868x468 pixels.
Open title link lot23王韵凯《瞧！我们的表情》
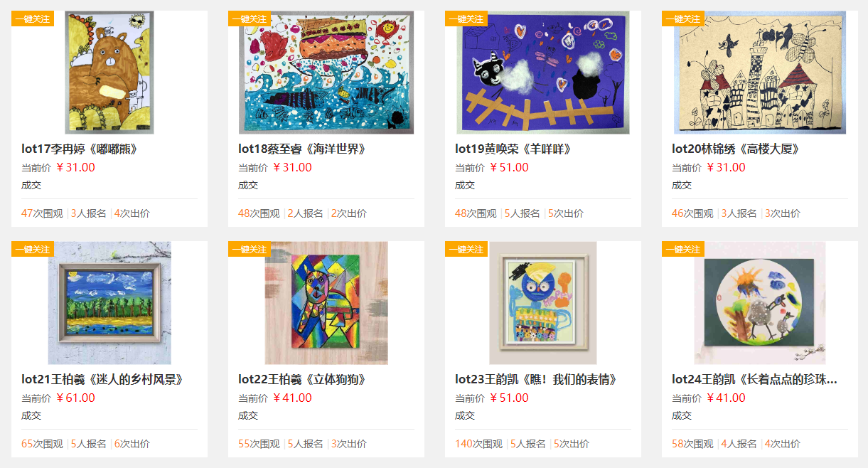(536, 379)
